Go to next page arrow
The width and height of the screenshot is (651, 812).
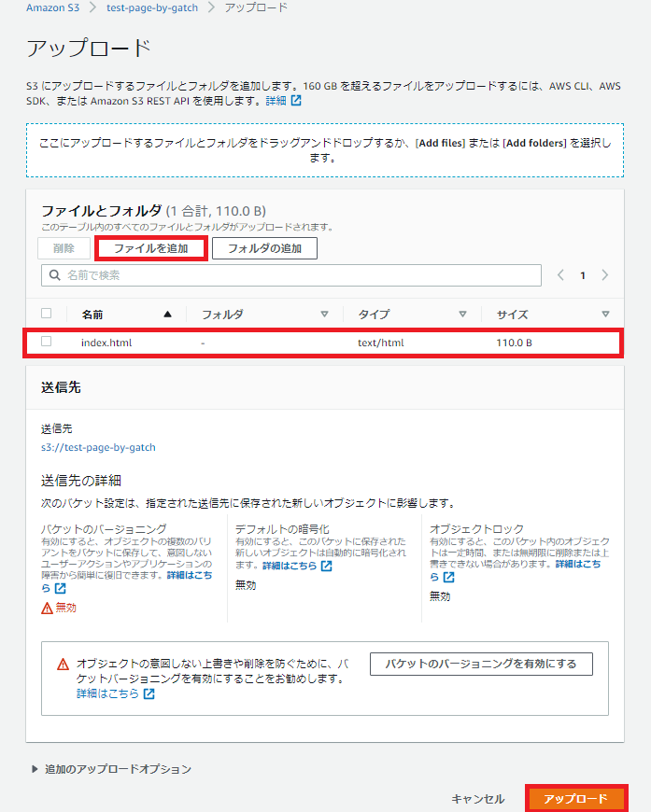click(605, 275)
